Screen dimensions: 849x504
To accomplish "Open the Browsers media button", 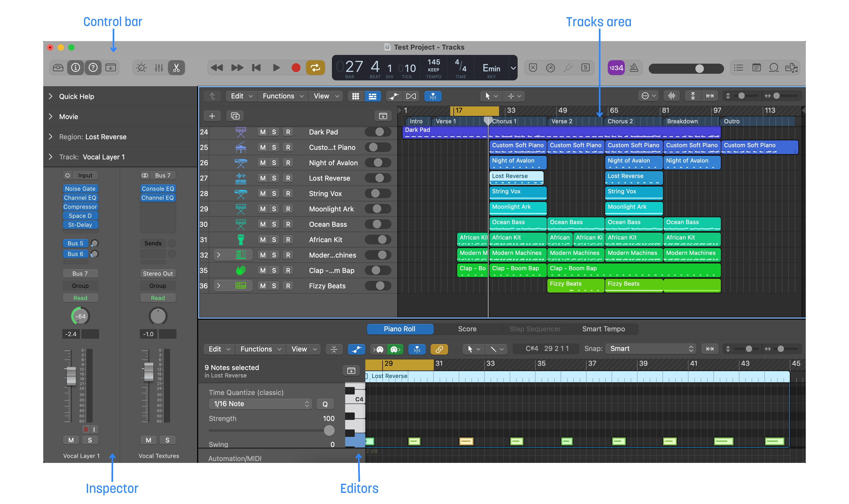I will (x=791, y=68).
